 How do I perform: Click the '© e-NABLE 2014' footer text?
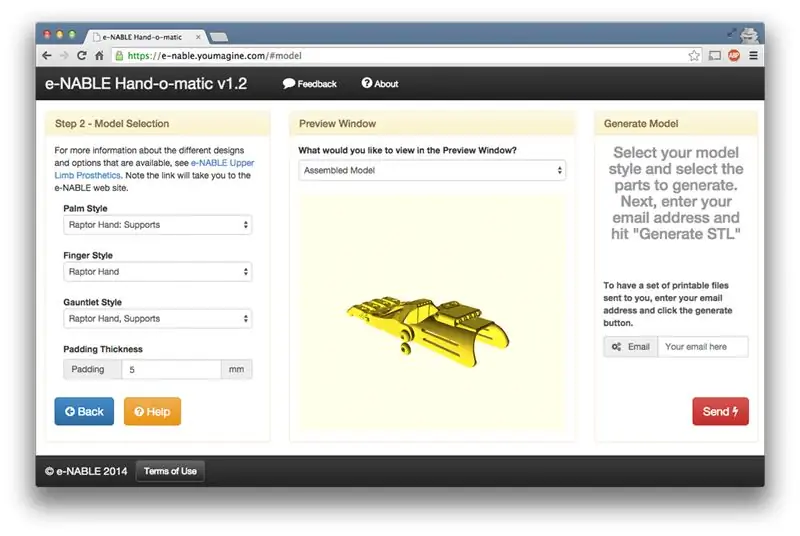coord(86,471)
